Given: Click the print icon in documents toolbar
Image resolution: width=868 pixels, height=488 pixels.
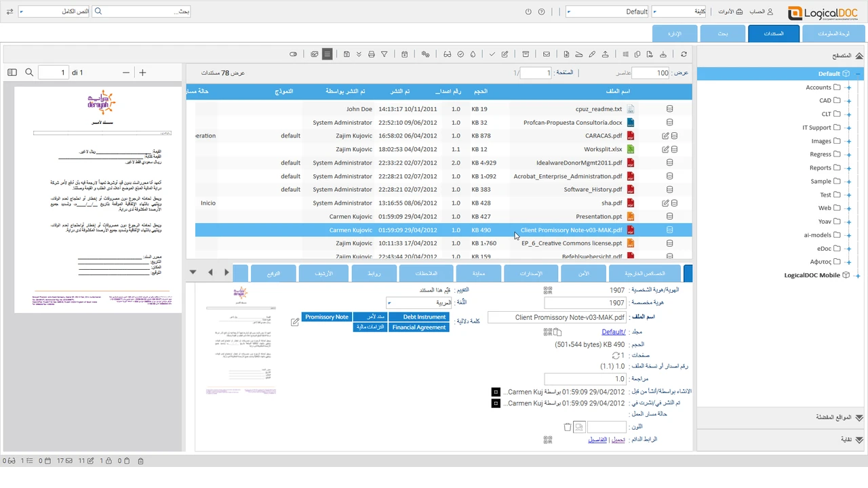Looking at the screenshot, I should [x=371, y=54].
